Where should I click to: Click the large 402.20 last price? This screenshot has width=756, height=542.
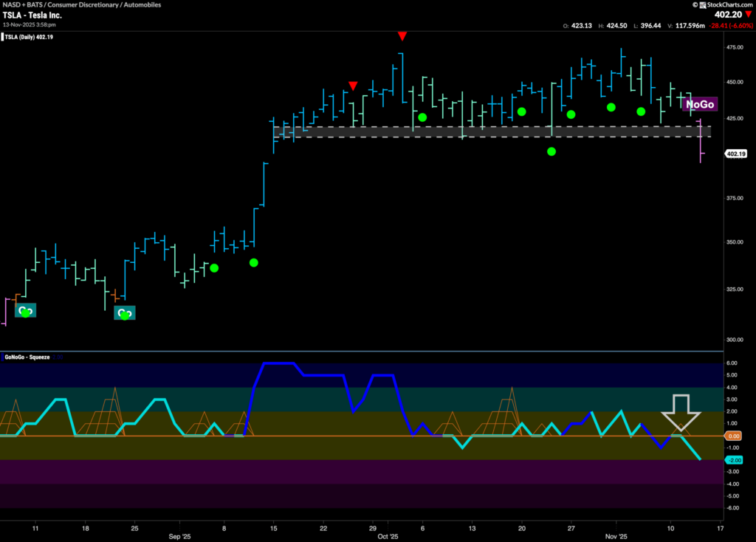coord(728,15)
